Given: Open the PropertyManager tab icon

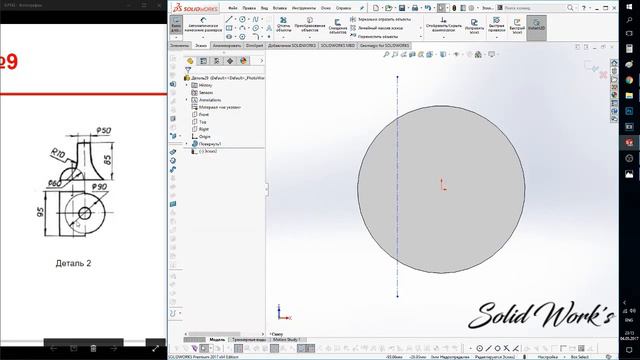Looking at the screenshot, I should [x=203, y=61].
